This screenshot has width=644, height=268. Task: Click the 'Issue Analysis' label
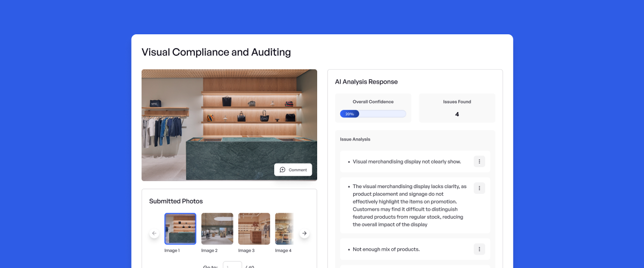tap(355, 139)
